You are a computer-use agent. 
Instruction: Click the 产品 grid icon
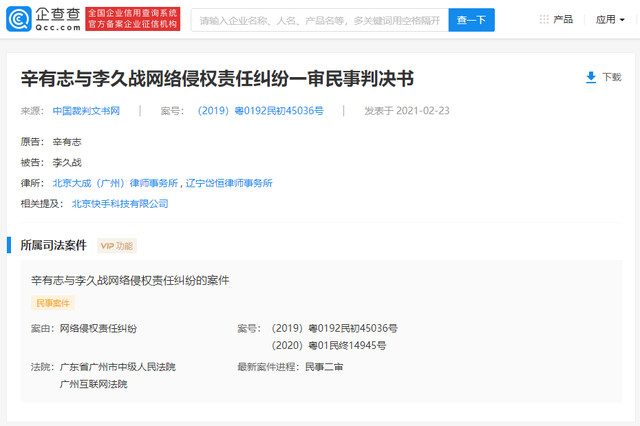tap(544, 20)
